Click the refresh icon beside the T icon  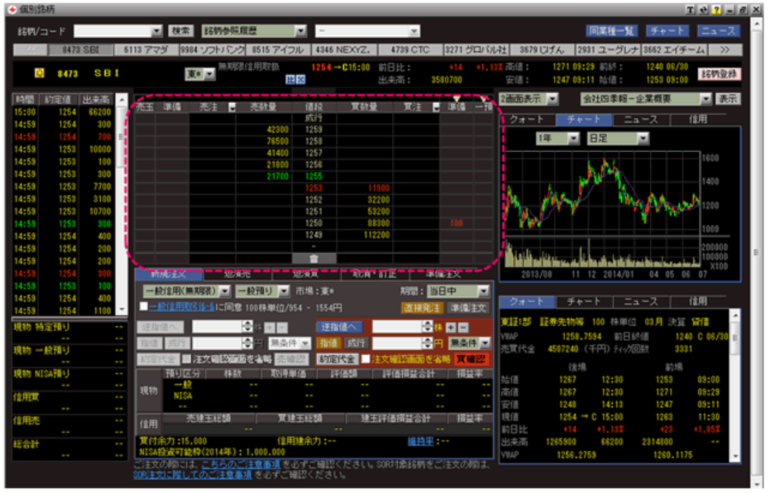point(703,9)
